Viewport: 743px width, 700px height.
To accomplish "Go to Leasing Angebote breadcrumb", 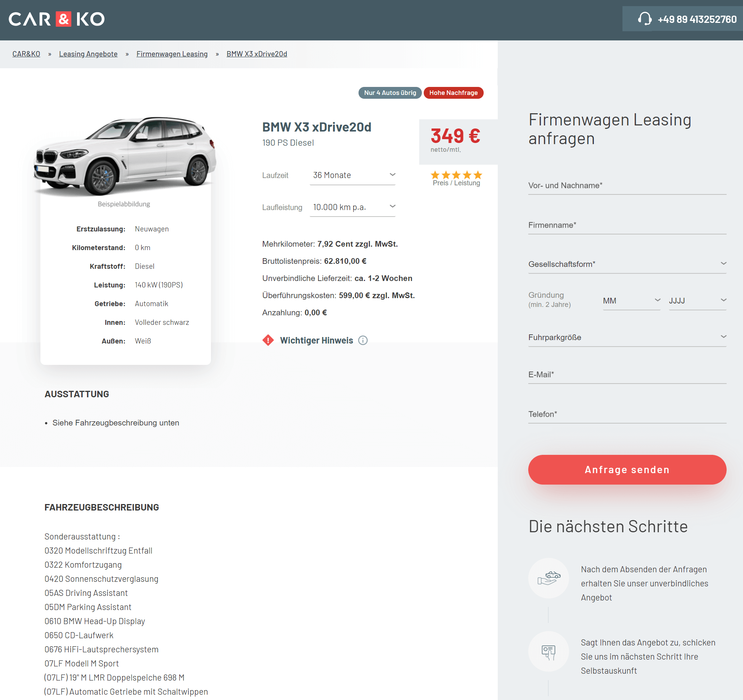I will (88, 54).
